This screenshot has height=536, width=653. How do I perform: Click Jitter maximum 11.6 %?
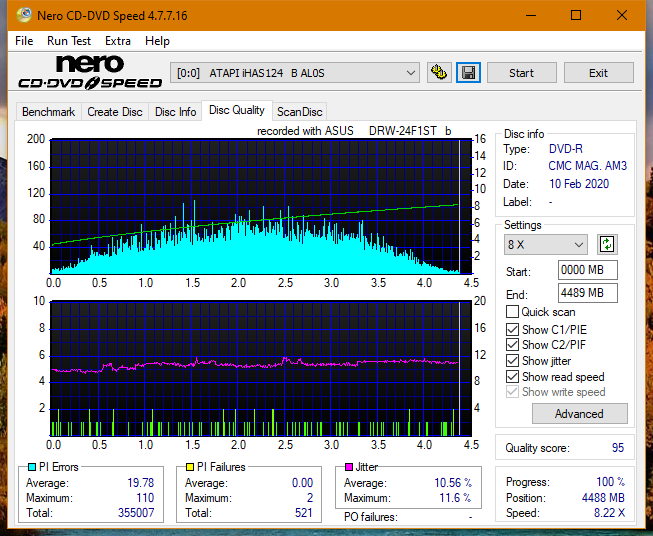click(x=455, y=498)
